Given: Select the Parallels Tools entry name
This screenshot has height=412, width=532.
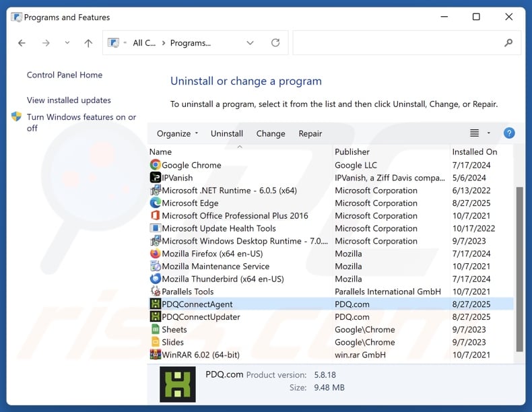Looking at the screenshot, I should (x=188, y=291).
